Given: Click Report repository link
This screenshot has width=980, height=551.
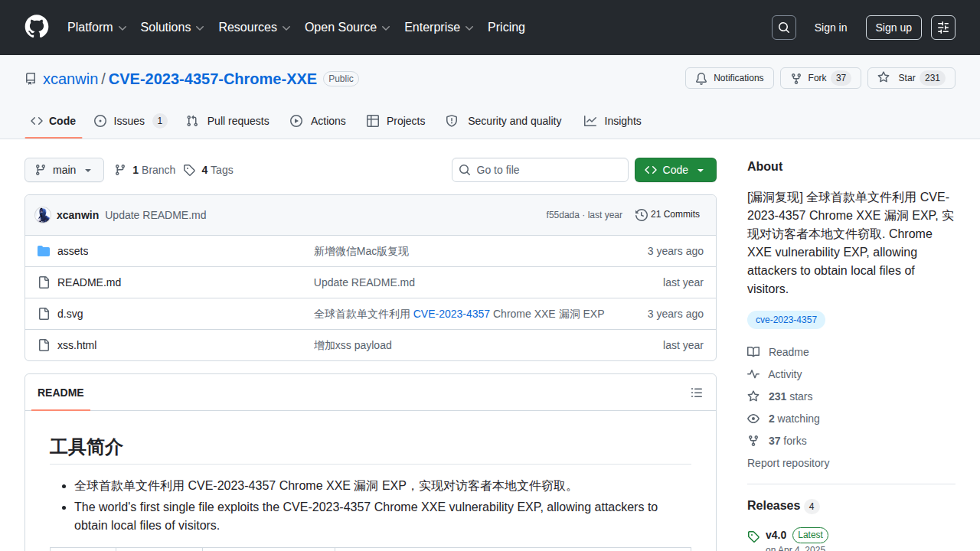Looking at the screenshot, I should pyautogui.click(x=789, y=463).
